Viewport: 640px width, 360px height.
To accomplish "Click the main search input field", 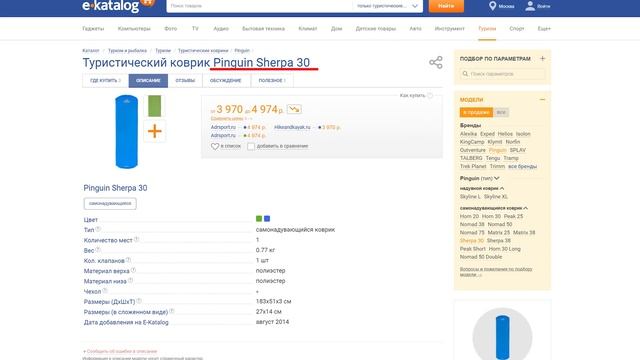I will (260, 6).
